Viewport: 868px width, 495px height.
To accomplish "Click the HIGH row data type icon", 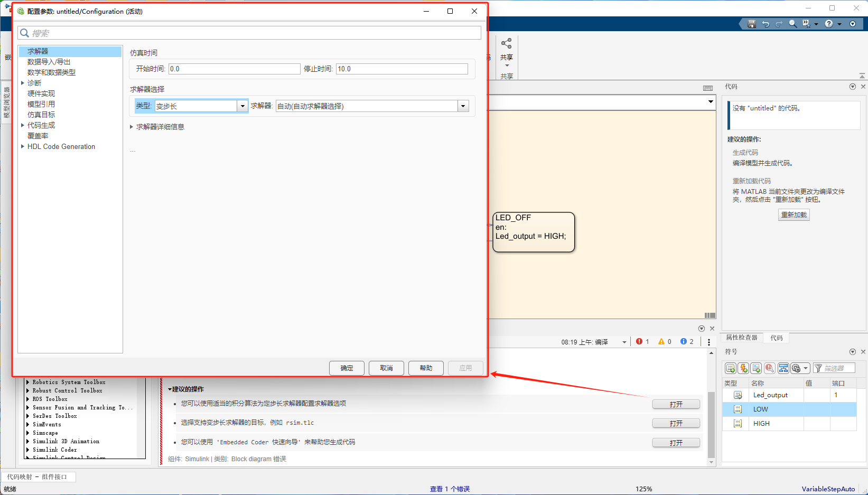I will pos(738,424).
